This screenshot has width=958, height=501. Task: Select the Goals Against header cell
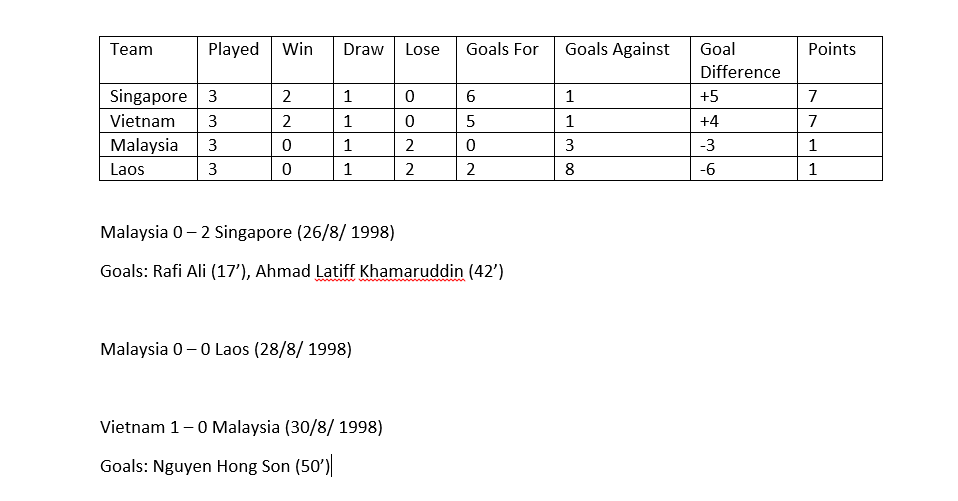coord(622,60)
